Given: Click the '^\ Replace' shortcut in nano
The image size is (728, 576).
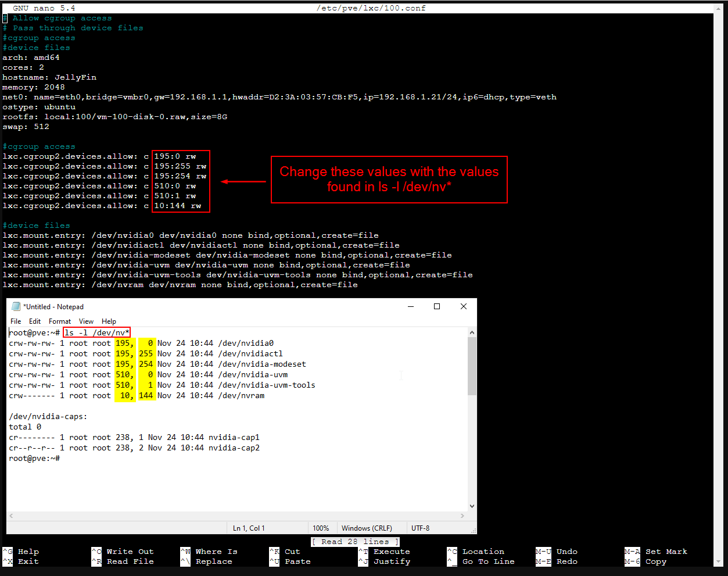Looking at the screenshot, I should click(x=206, y=561).
